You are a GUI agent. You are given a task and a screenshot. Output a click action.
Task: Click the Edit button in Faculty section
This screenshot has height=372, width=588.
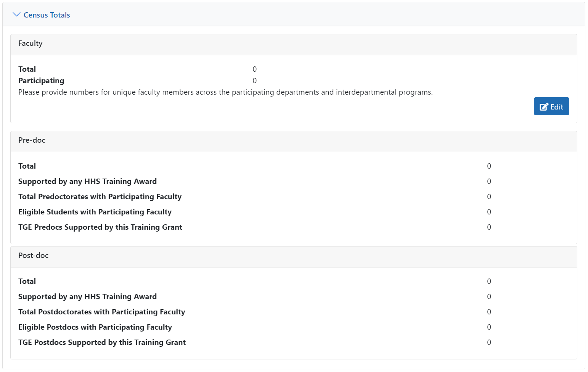[x=551, y=106]
